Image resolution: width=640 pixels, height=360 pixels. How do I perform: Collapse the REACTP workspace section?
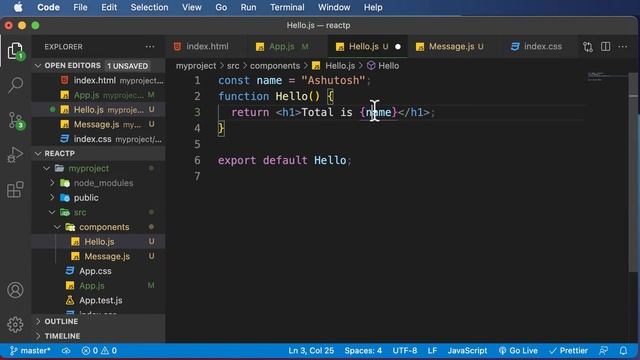tap(38, 153)
